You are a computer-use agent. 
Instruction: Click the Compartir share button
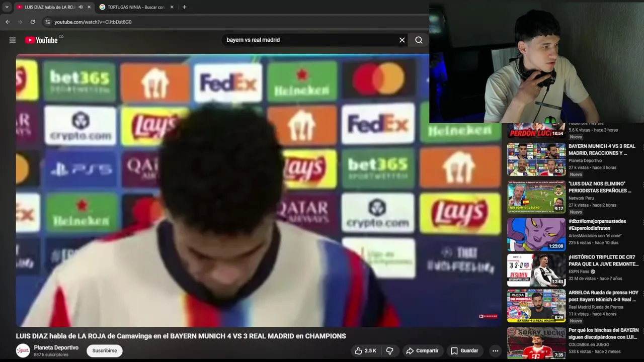point(423,351)
